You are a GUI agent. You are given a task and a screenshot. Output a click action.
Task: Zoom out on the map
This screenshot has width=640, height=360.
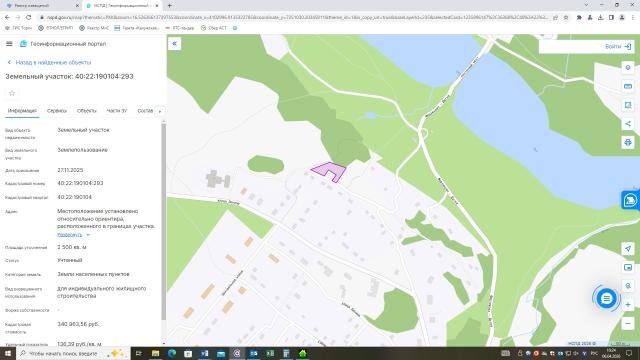628,323
